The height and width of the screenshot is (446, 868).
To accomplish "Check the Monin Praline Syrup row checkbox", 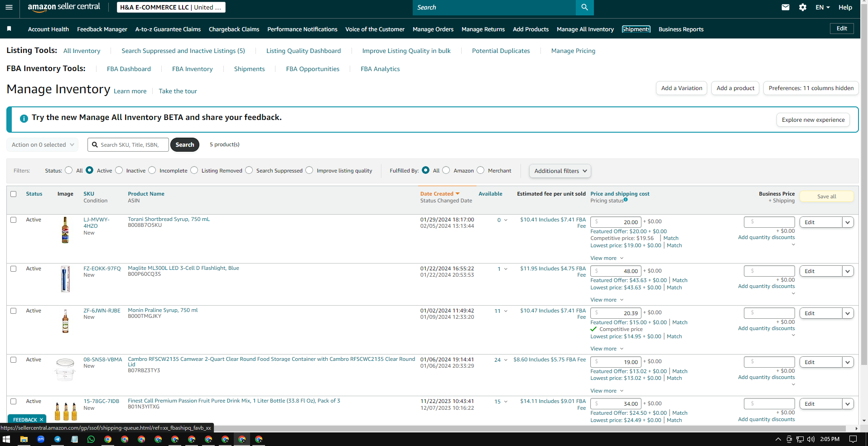I will coord(14,311).
